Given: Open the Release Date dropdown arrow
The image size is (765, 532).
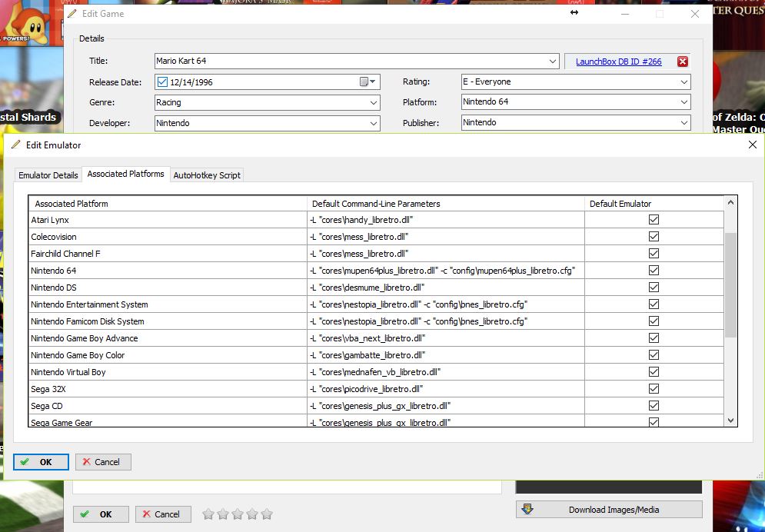Looking at the screenshot, I should click(373, 82).
